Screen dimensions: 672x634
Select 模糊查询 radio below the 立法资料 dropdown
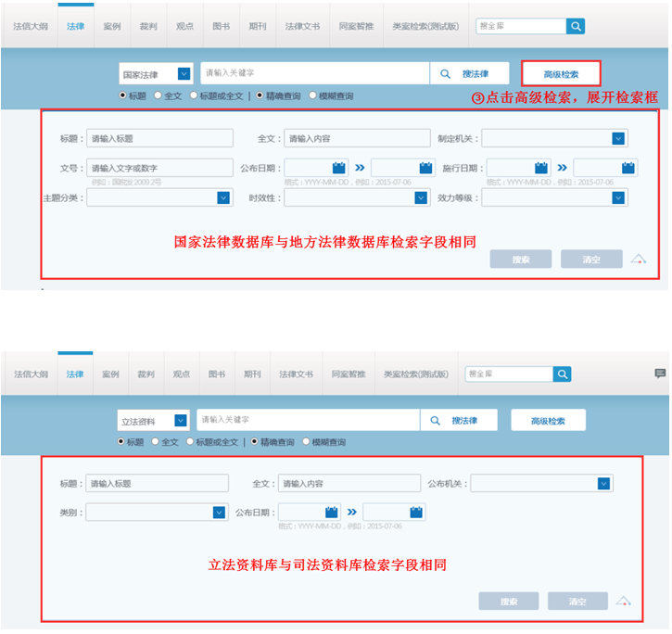point(307,442)
